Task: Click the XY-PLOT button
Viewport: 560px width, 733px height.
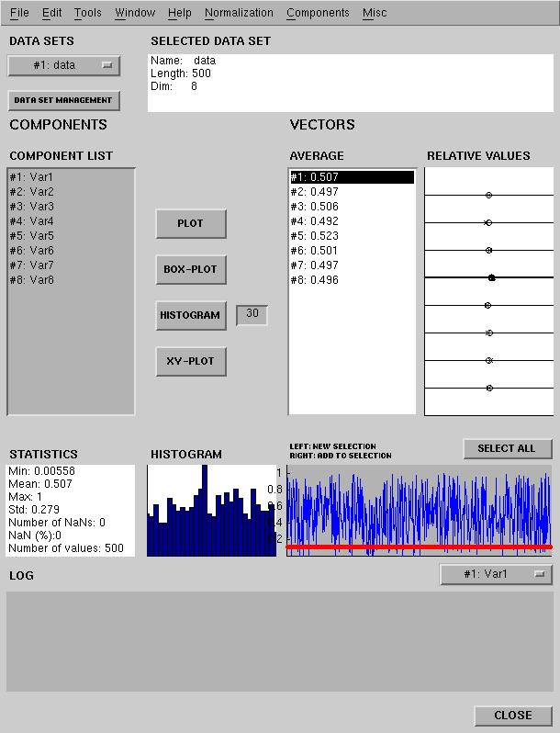Action: 190,361
